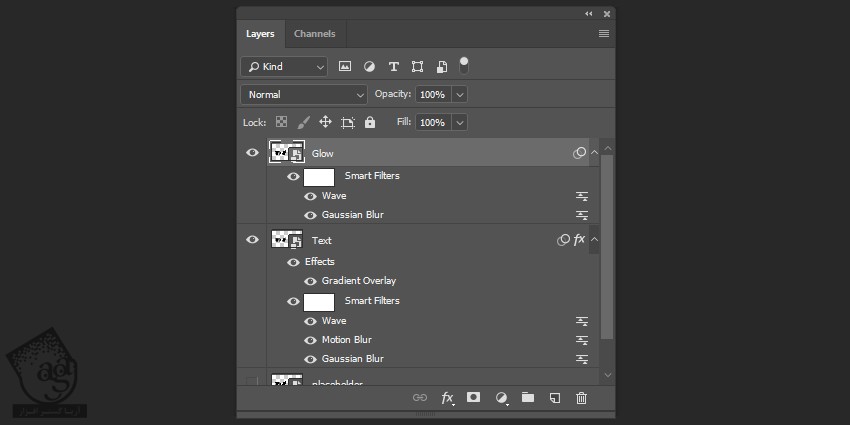Open the Normal blend mode dropdown

[x=304, y=94]
